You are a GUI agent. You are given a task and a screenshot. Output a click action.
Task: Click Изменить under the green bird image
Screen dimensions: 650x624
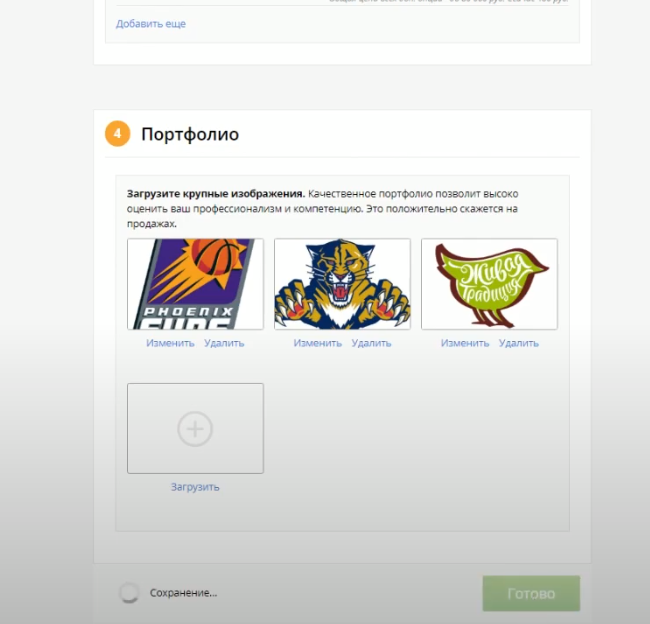tap(465, 343)
